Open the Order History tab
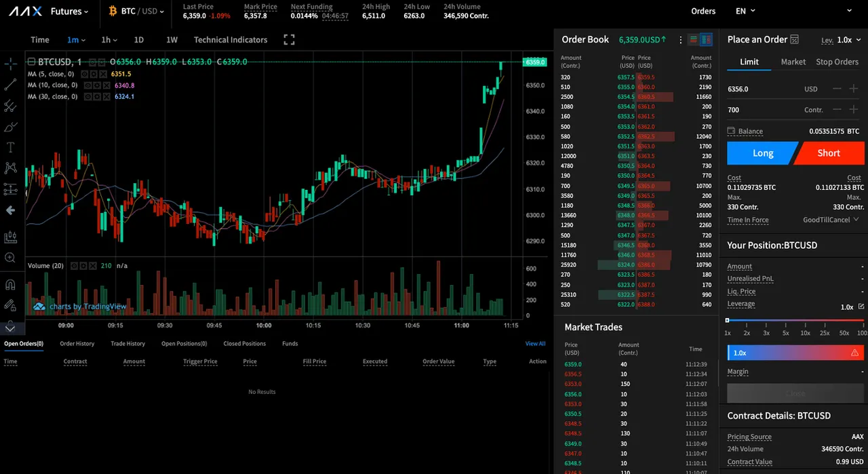Screen dimensions: 868x474 [77, 344]
